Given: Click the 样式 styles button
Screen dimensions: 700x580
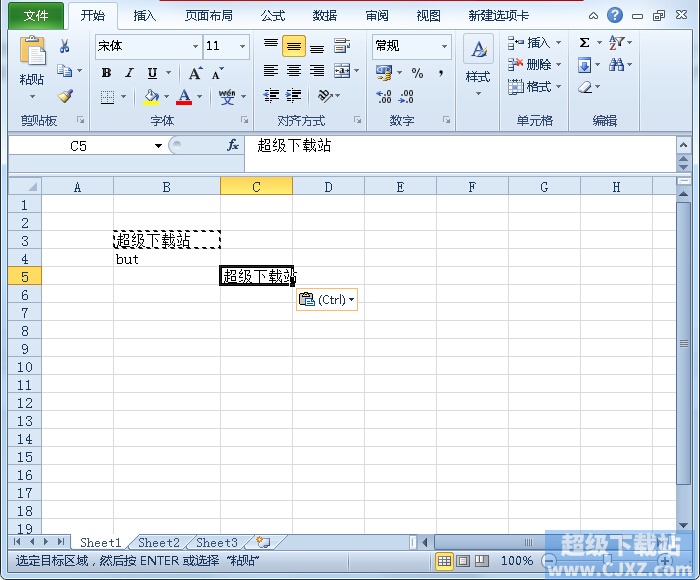Looking at the screenshot, I should point(478,62).
